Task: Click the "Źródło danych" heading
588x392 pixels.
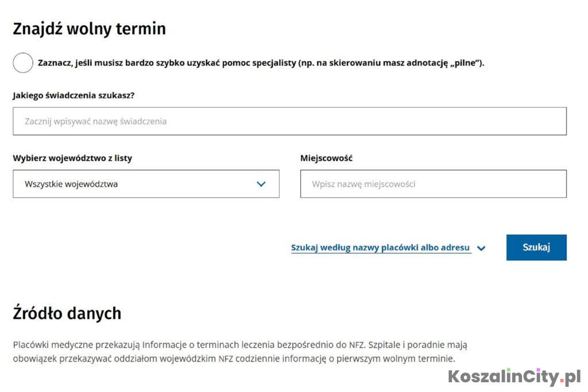Action: [x=67, y=313]
